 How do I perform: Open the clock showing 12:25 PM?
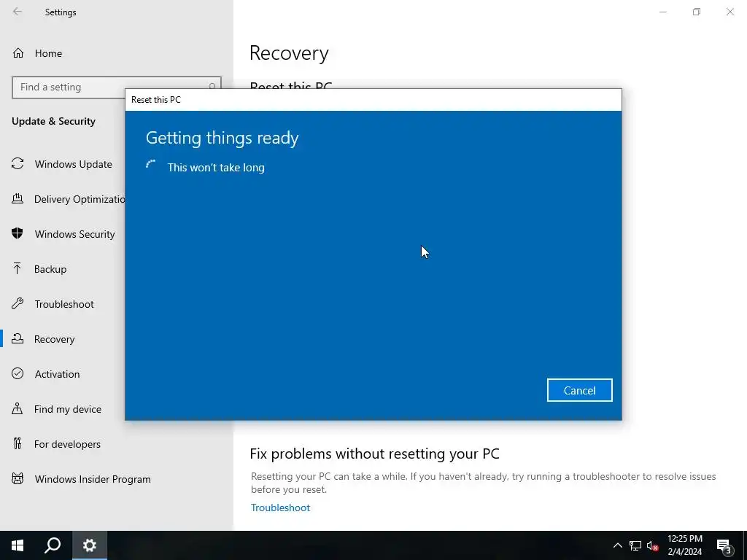click(x=684, y=545)
